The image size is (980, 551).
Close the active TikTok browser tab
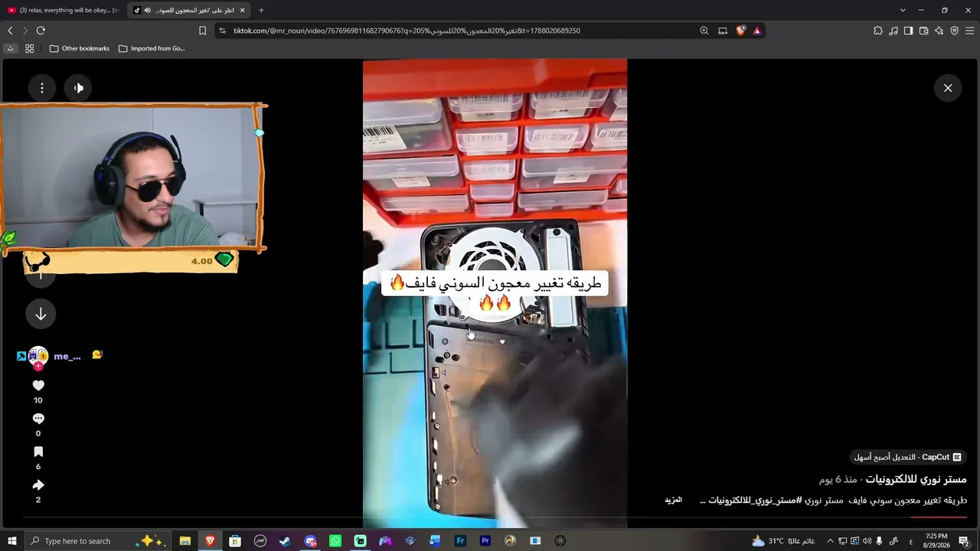[243, 10]
